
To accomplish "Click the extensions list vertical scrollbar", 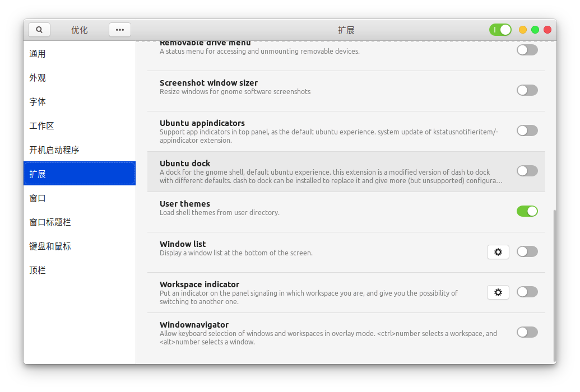I will 554,286.
